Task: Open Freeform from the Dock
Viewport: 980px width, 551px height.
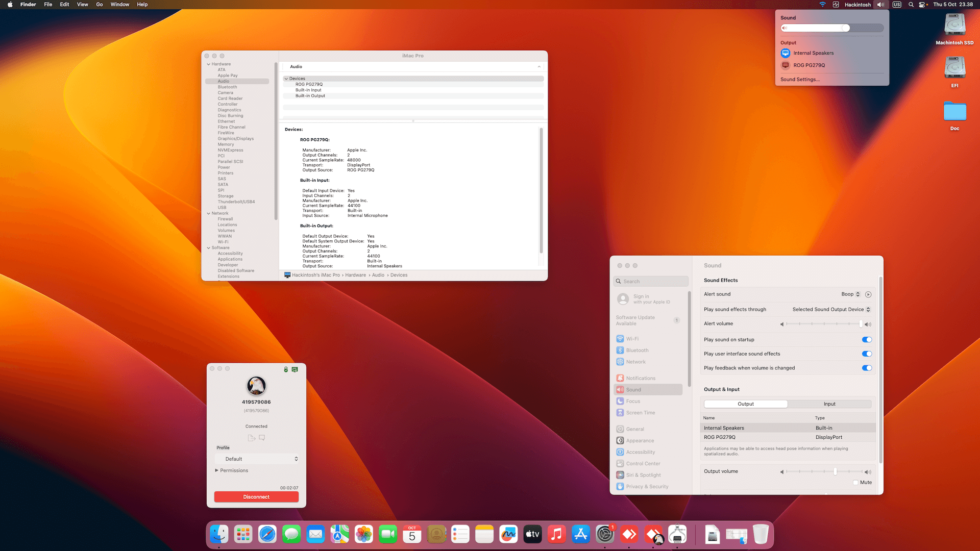Action: click(x=508, y=534)
